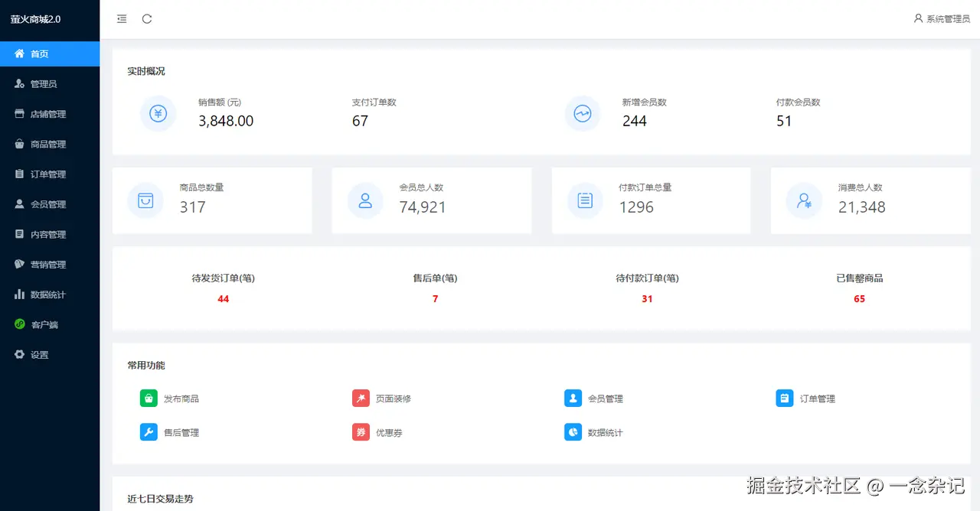This screenshot has width=980, height=511.
Task: Click the blue pie chart 数据统计 shortcut icon
Action: (x=573, y=432)
